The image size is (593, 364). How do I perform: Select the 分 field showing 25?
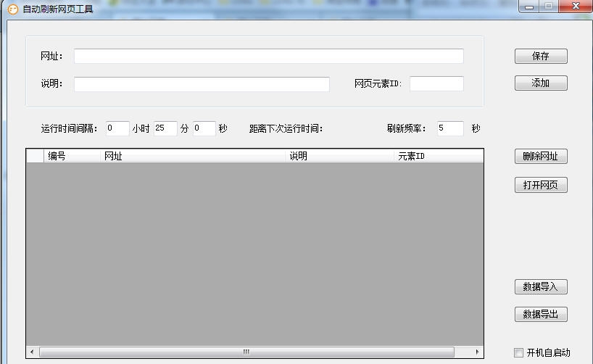[165, 128]
